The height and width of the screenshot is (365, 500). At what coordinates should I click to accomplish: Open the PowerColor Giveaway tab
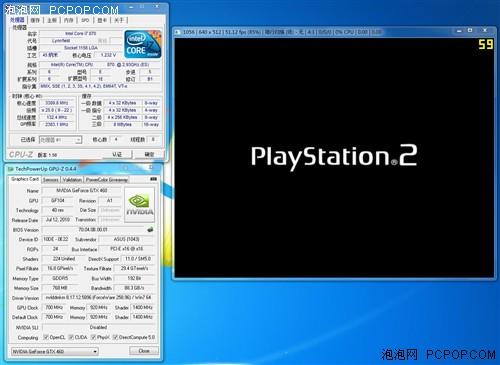(107, 180)
